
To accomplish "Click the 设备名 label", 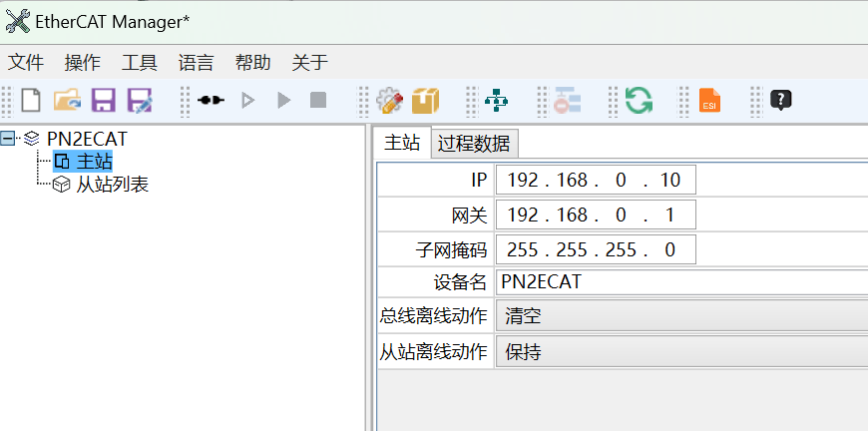I will point(460,282).
